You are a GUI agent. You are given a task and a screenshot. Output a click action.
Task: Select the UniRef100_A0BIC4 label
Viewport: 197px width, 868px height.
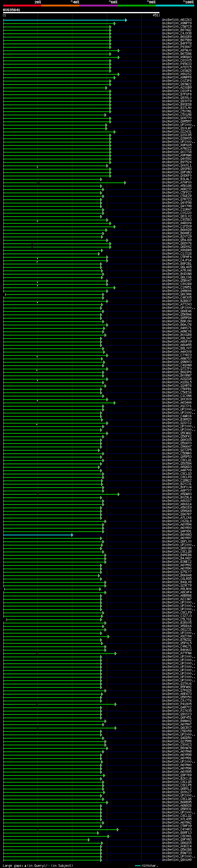[177, 846]
